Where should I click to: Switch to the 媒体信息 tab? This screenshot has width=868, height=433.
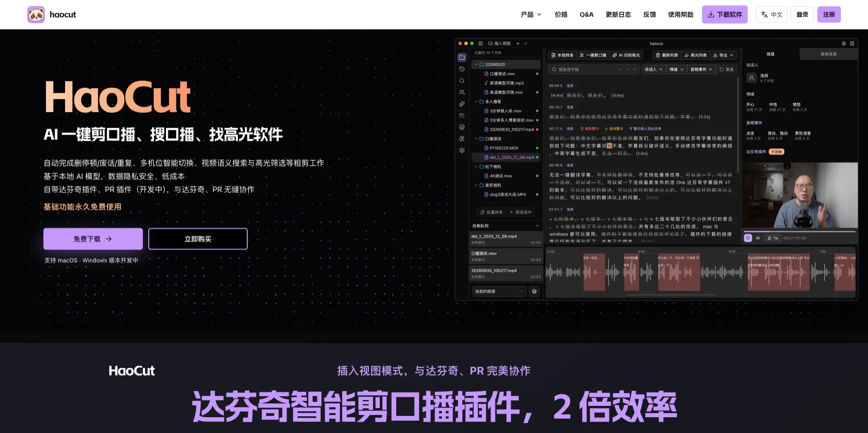pos(829,54)
